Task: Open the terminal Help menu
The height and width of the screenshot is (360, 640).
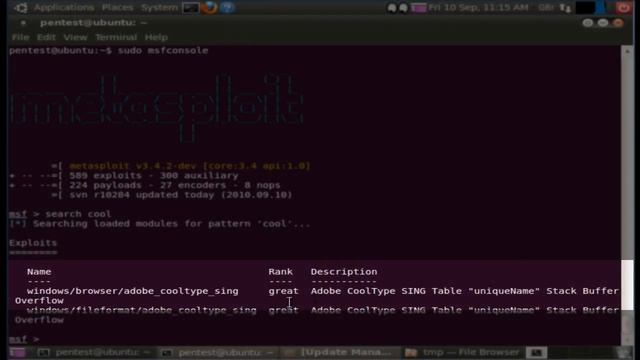Action: tap(156, 37)
